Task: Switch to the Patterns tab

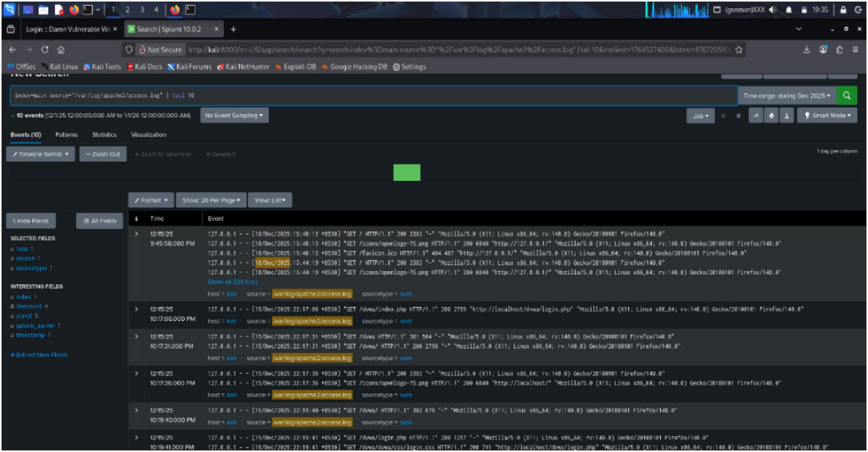Action: click(66, 135)
